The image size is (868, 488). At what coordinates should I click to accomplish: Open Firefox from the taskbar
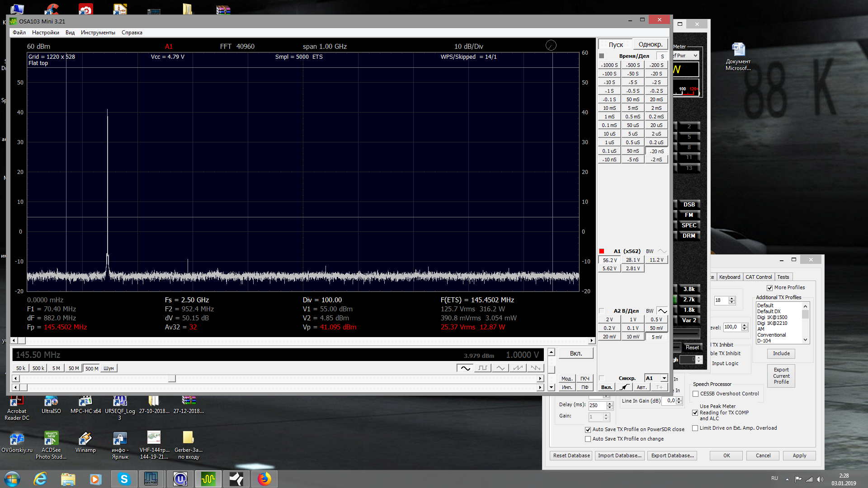point(264,479)
